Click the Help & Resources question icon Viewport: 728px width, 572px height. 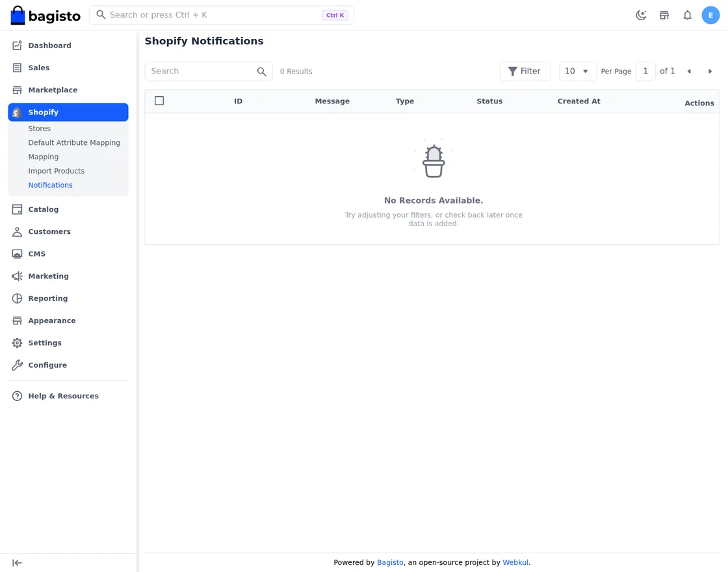coord(17,396)
